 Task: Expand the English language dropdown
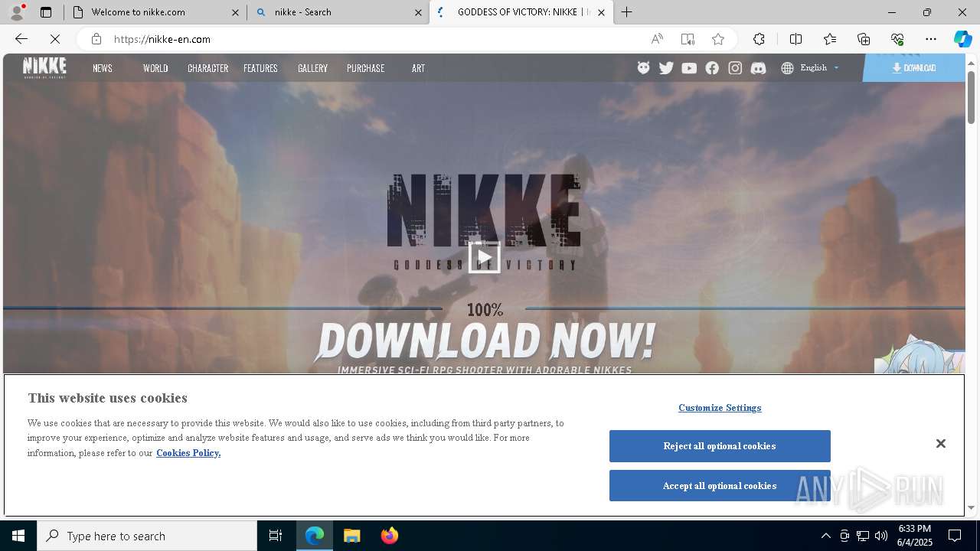pyautogui.click(x=819, y=68)
